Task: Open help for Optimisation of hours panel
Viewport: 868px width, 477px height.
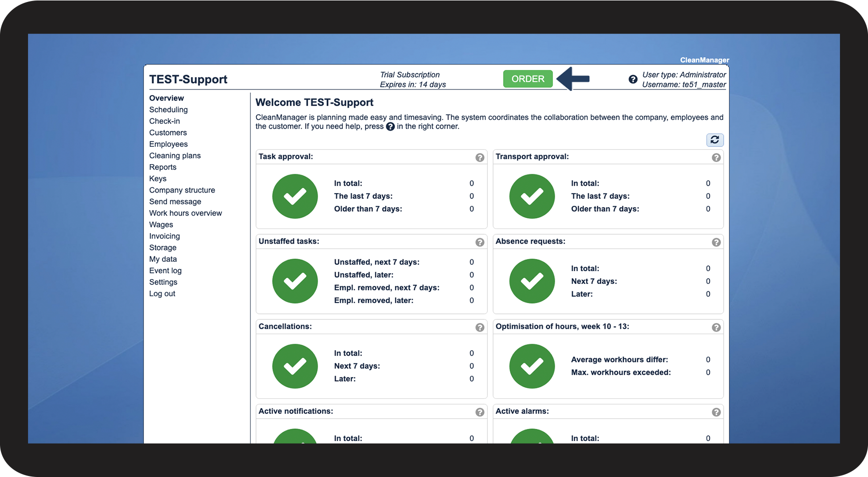Action: pos(716,327)
